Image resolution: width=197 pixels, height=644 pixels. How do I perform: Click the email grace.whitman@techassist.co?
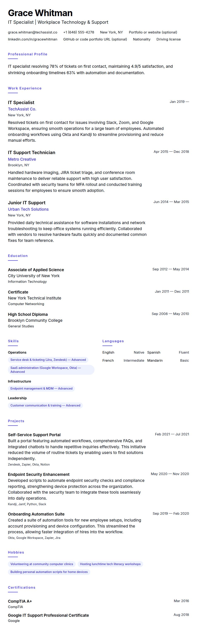(x=32, y=32)
